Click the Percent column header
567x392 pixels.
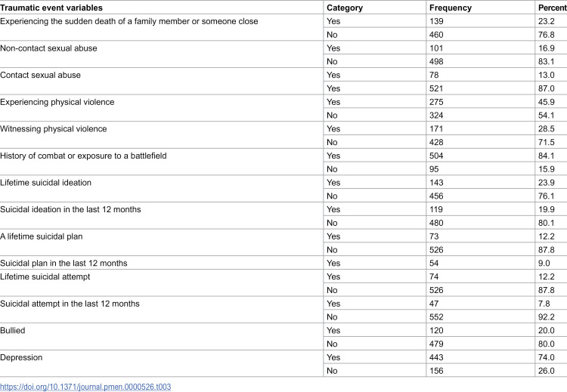(x=552, y=8)
